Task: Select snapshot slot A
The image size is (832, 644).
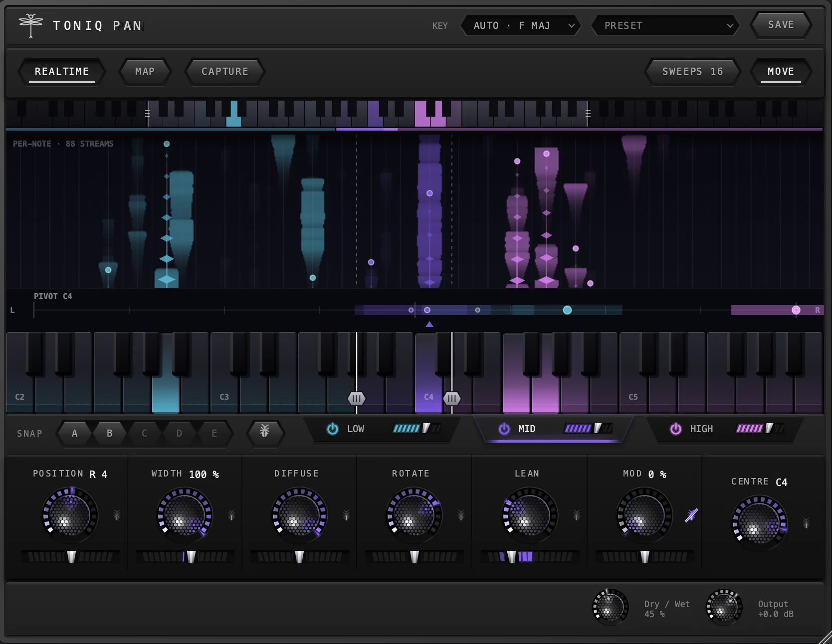Action: pyautogui.click(x=75, y=433)
